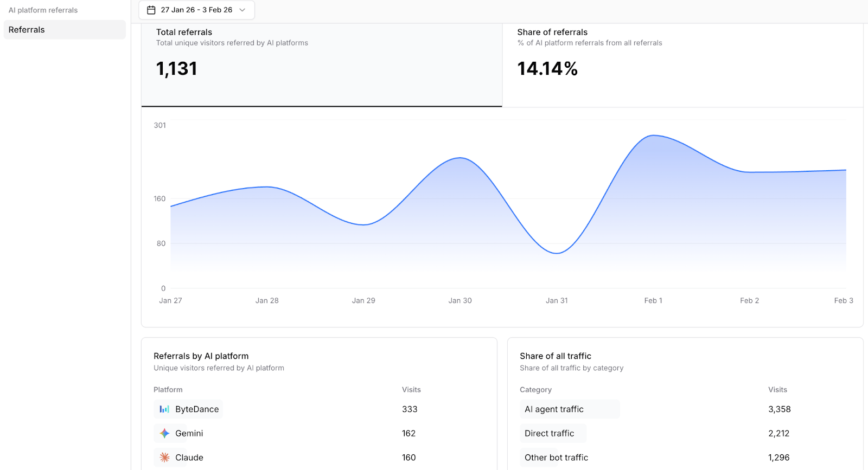Click the Gemini sparkle icon
Image resolution: width=868 pixels, height=470 pixels.
click(x=164, y=434)
